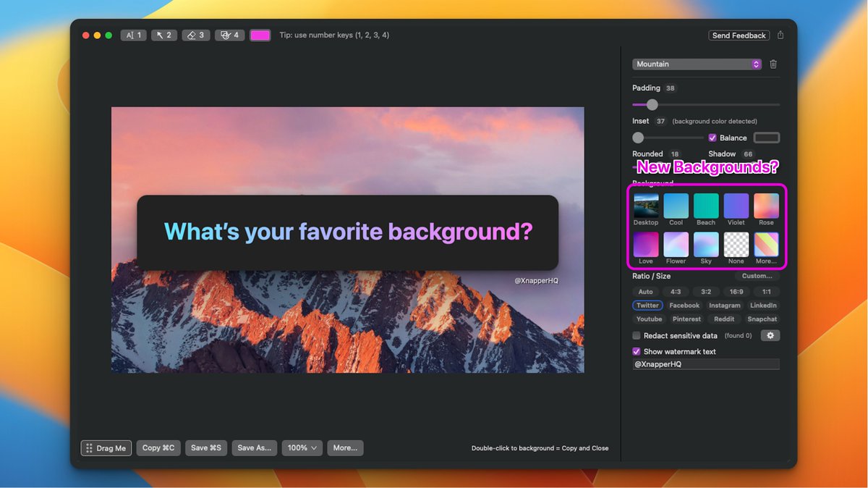This screenshot has width=868, height=488.
Task: Delete the preset with trash icon
Action: pos(773,64)
